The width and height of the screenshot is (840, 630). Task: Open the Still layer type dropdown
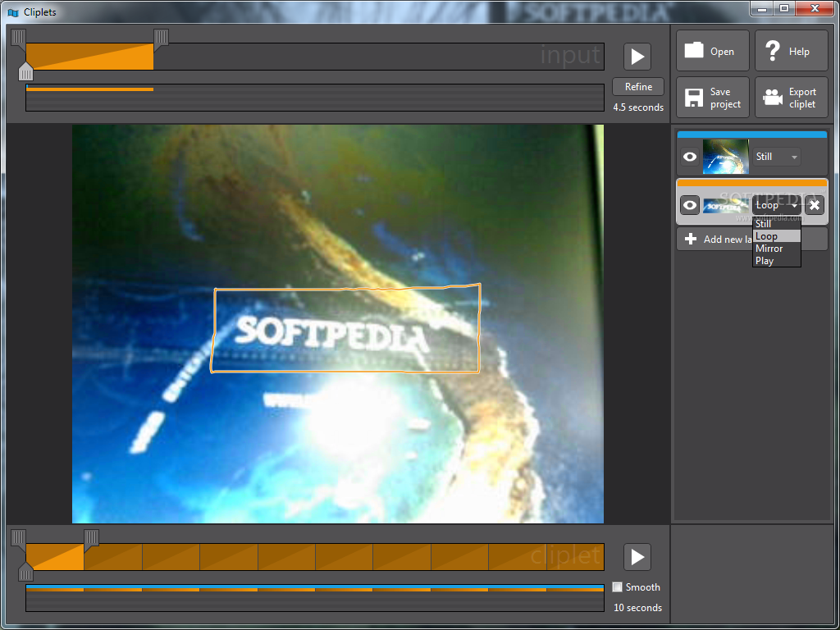[x=776, y=157]
